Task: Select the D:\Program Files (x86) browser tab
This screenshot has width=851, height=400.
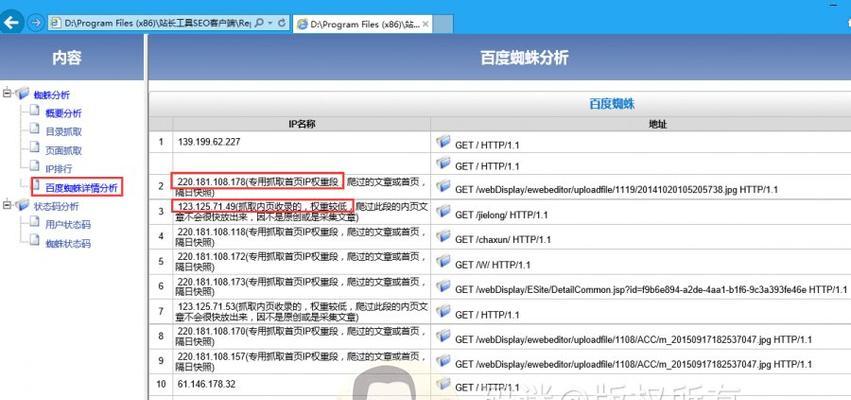Action: pyautogui.click(x=363, y=24)
